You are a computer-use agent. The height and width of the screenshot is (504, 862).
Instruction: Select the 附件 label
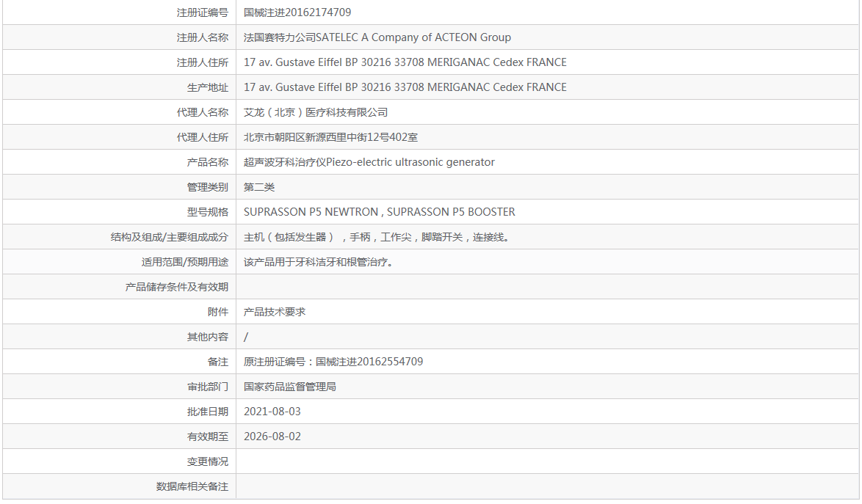pos(218,312)
